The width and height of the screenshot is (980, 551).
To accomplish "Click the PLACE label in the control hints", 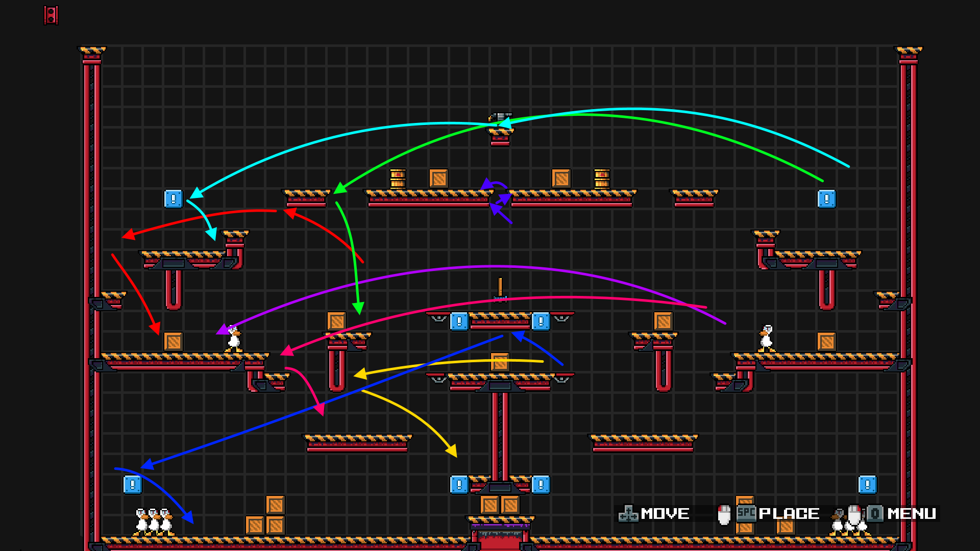I will pyautogui.click(x=789, y=514).
